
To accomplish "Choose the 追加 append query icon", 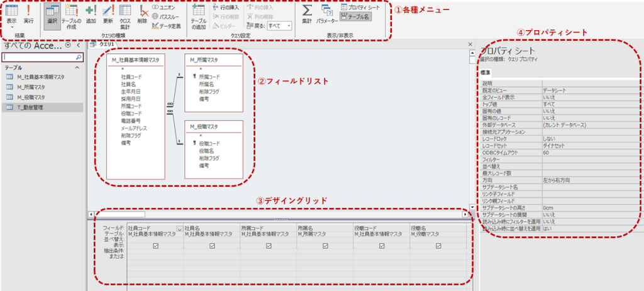I will 91,14.
